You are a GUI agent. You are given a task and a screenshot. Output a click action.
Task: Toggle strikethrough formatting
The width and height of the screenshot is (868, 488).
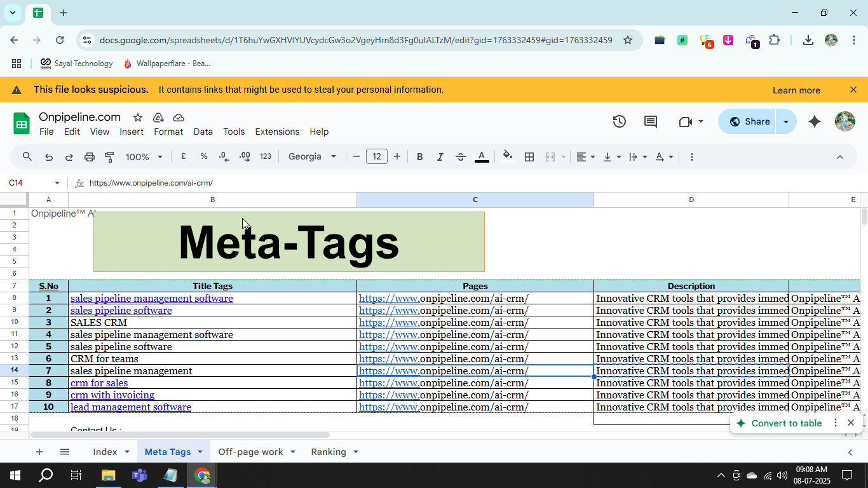(461, 157)
